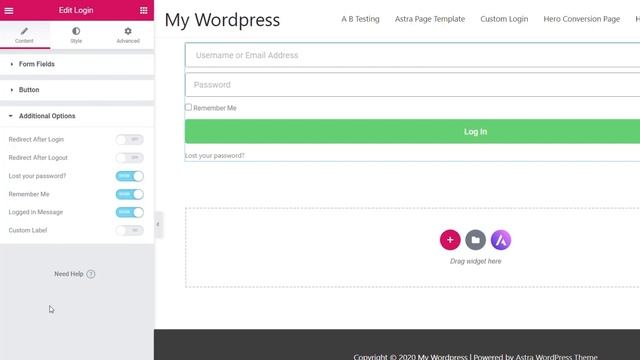Open the A B Testing menu item
This screenshot has height=360, width=640.
click(x=360, y=19)
